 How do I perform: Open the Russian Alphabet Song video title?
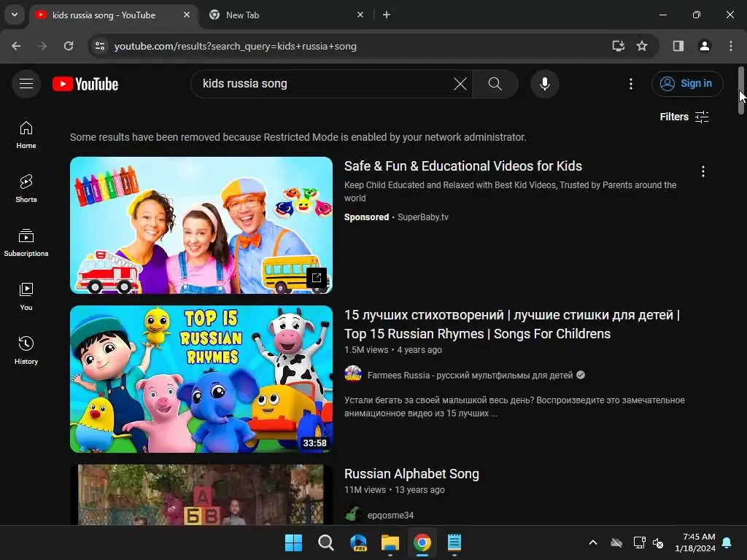411,474
